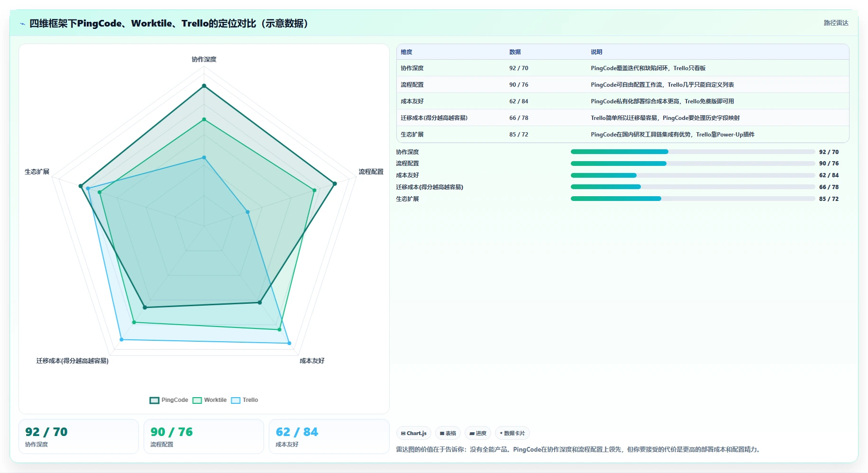Click the 流程配置 radar axis label
Viewport: 868px width, 473px height.
pyautogui.click(x=371, y=172)
